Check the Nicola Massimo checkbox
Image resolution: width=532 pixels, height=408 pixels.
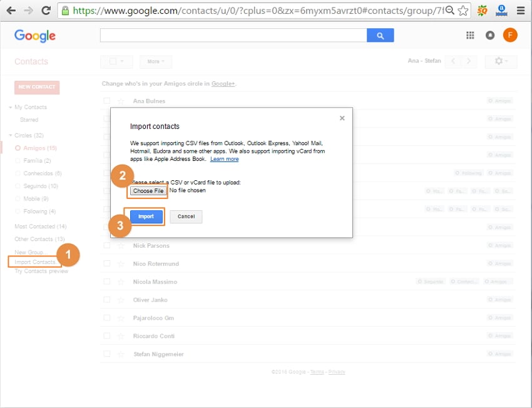(107, 282)
